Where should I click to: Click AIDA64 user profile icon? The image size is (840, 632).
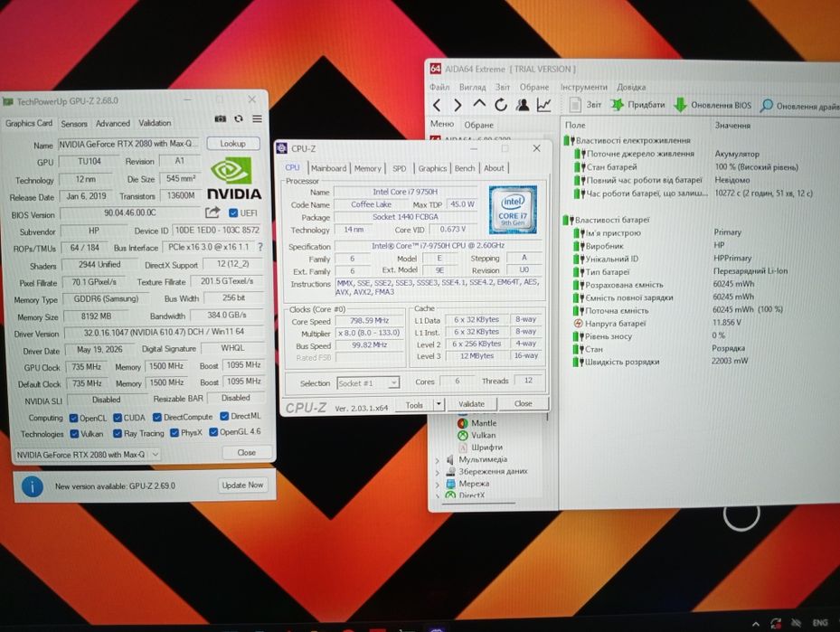click(523, 105)
